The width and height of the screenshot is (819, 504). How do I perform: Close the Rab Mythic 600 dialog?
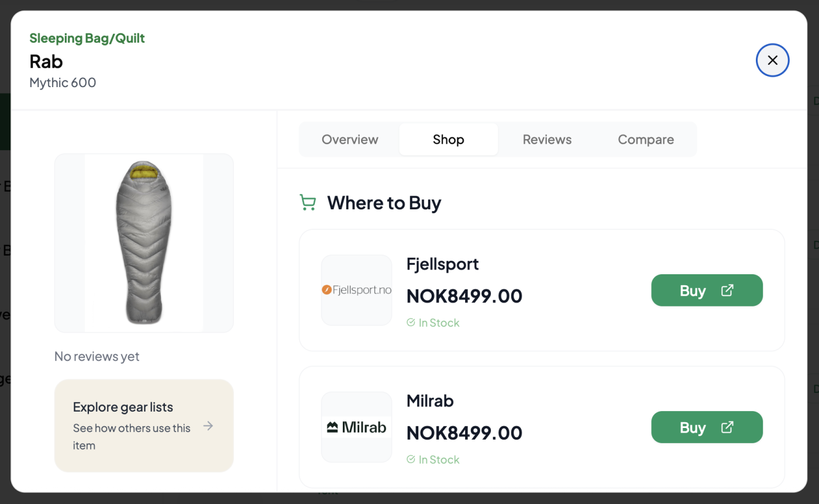(772, 60)
